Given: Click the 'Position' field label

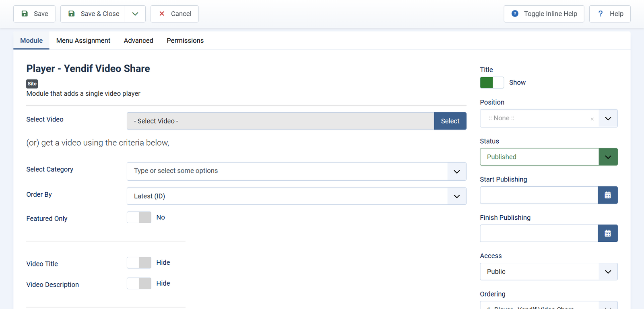Looking at the screenshot, I should pyautogui.click(x=492, y=102).
